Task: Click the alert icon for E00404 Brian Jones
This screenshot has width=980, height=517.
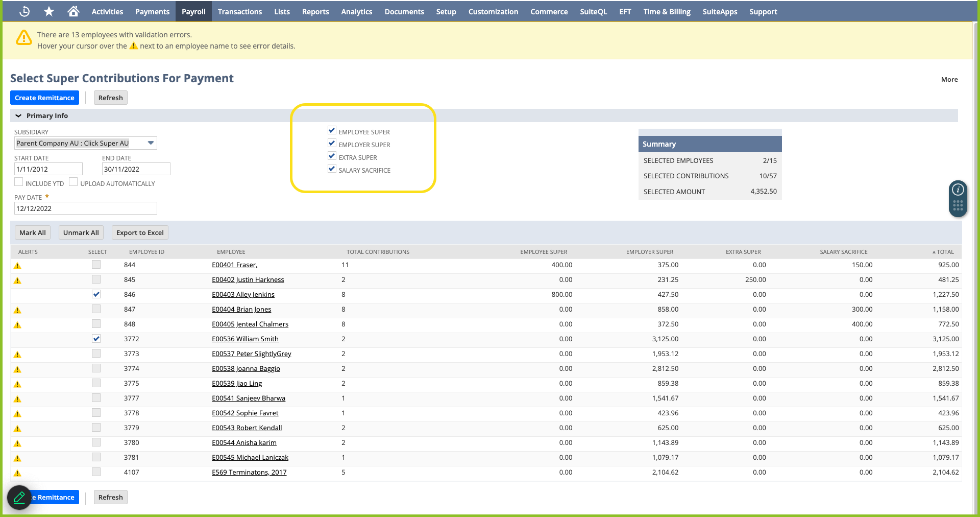Action: [17, 310]
